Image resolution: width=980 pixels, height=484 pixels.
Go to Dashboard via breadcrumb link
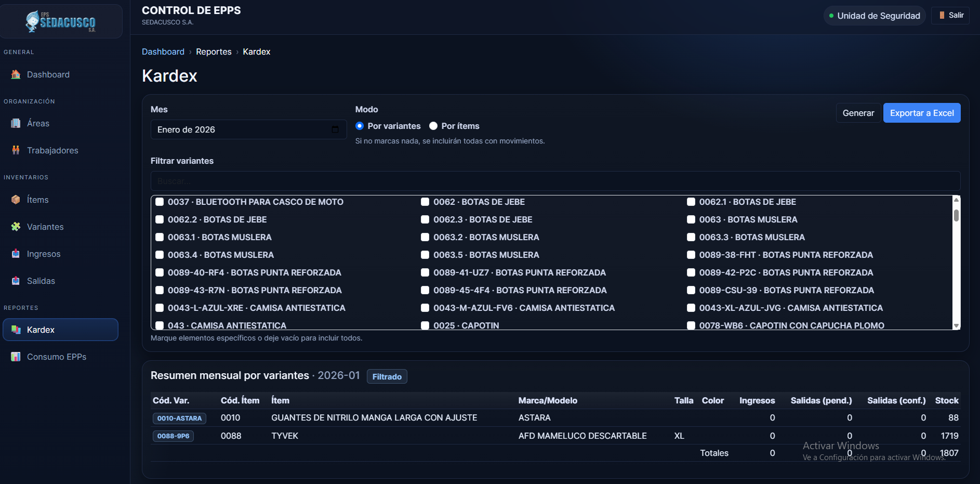click(x=163, y=51)
